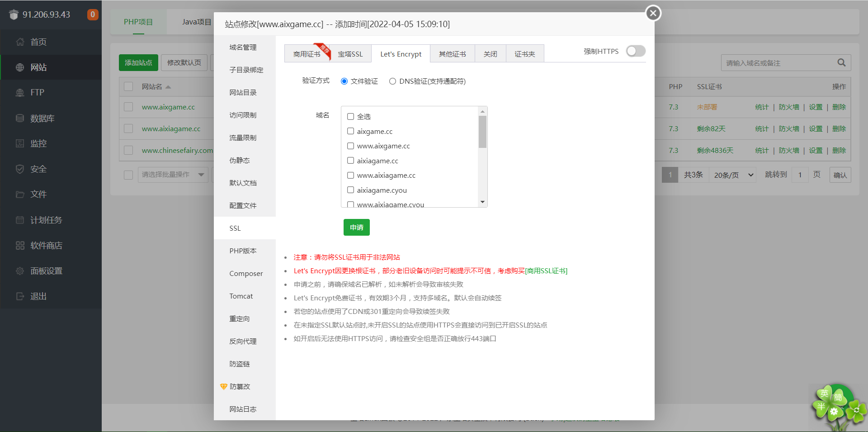Click the home icon beside 首页

tap(20, 42)
